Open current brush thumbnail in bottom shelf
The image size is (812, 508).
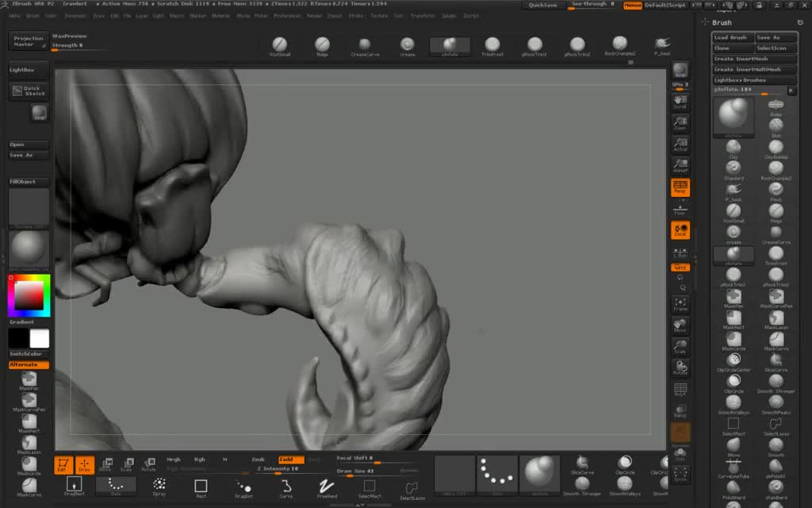coord(539,475)
